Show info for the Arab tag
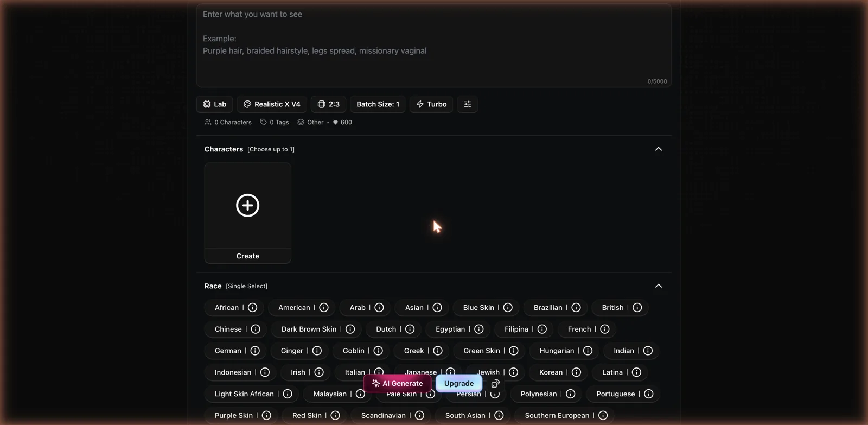This screenshot has height=425, width=868. [379, 308]
